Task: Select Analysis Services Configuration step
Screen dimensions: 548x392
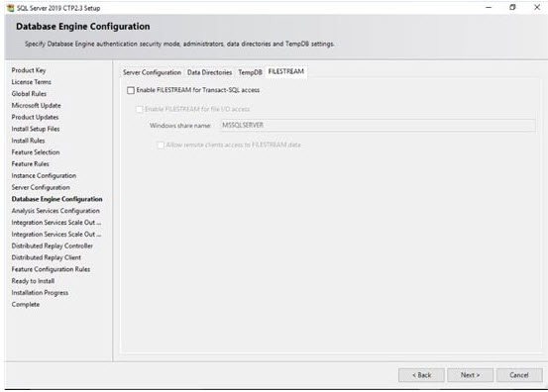Action: [55, 211]
